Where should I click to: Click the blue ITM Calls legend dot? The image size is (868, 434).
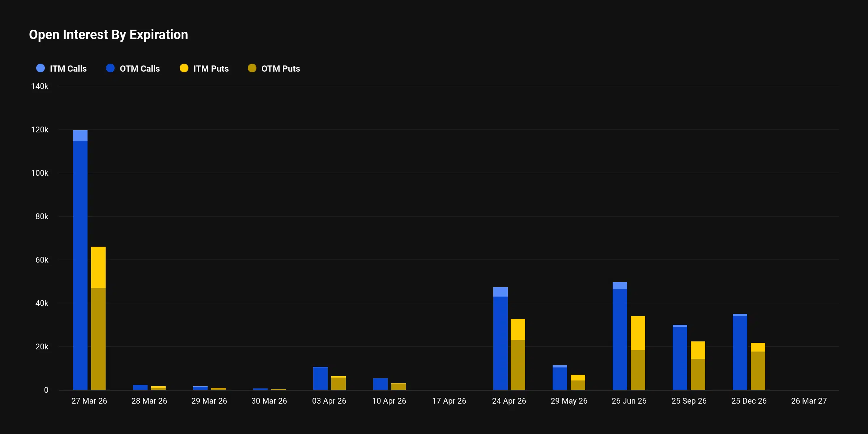pyautogui.click(x=40, y=68)
